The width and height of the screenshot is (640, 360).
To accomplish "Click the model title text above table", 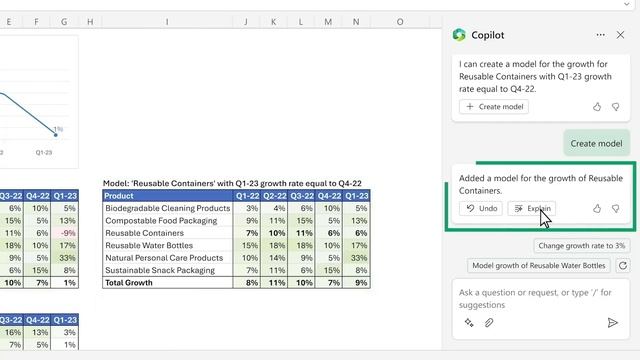I will 232,183.
